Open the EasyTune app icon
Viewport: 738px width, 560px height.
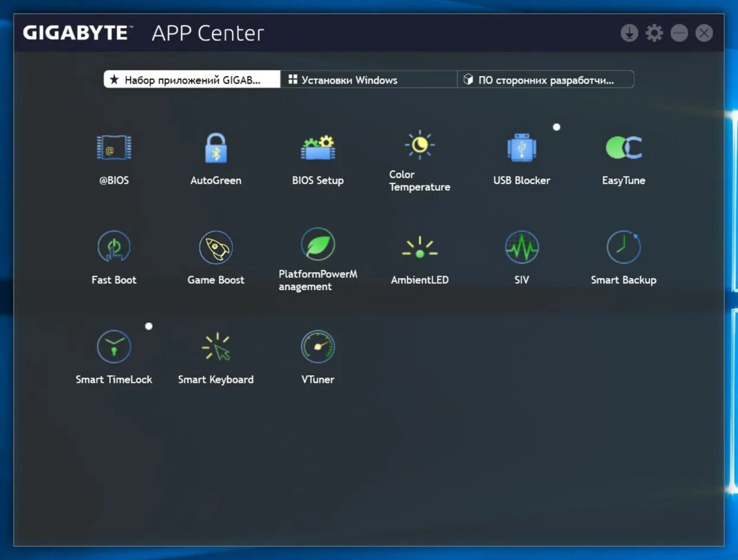click(624, 148)
